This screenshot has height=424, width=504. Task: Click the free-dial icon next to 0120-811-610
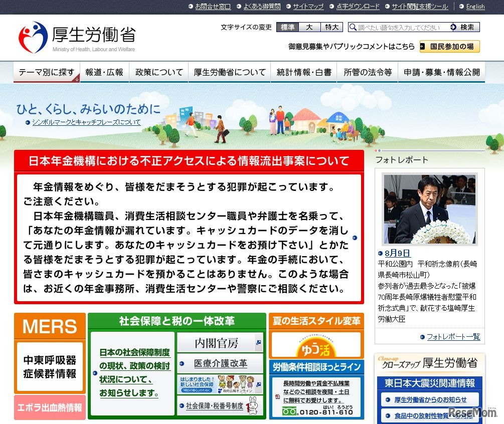click(x=289, y=411)
